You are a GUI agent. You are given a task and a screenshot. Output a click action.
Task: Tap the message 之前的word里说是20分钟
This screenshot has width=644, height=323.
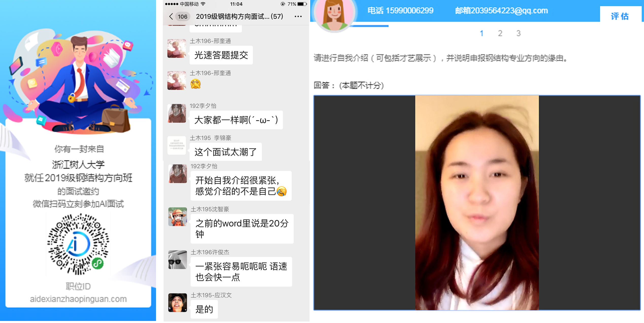242,229
